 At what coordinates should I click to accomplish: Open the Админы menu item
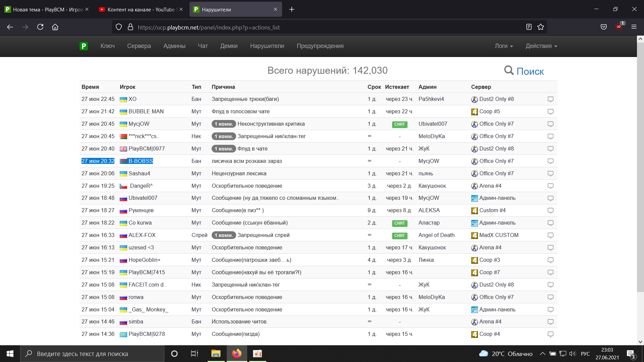coord(174,46)
